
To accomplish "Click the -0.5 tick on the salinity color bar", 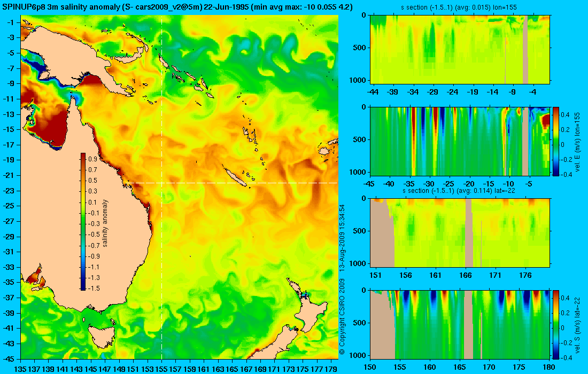I will [94, 235].
